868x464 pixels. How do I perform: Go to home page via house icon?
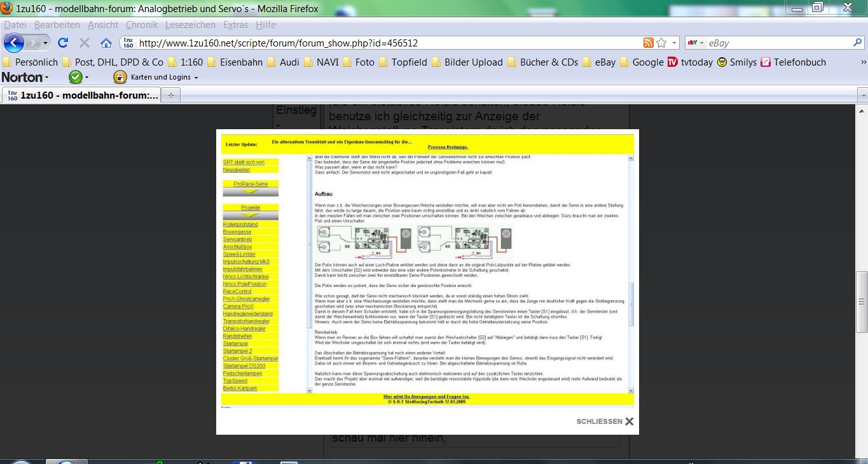[106, 43]
